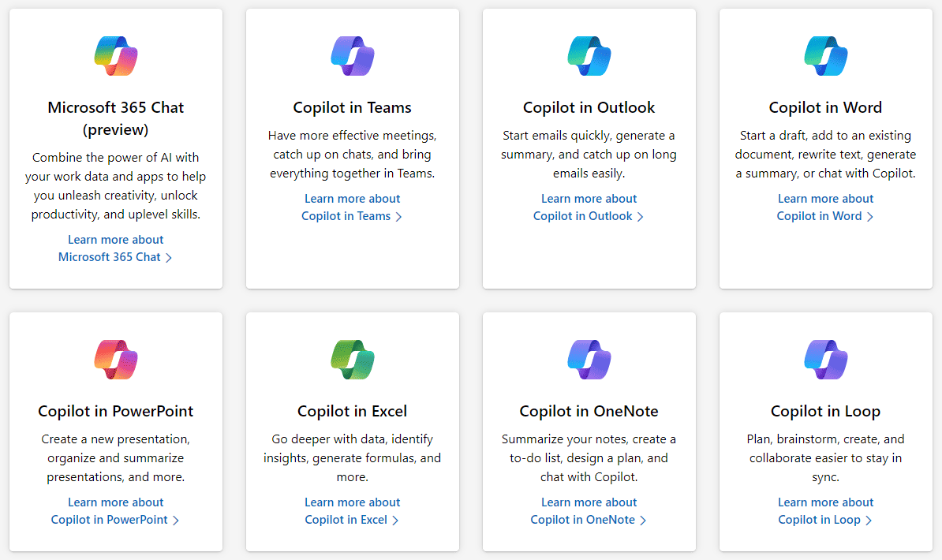Click the Copilot in Excel logo icon
The image size is (942, 560).
pos(353,360)
